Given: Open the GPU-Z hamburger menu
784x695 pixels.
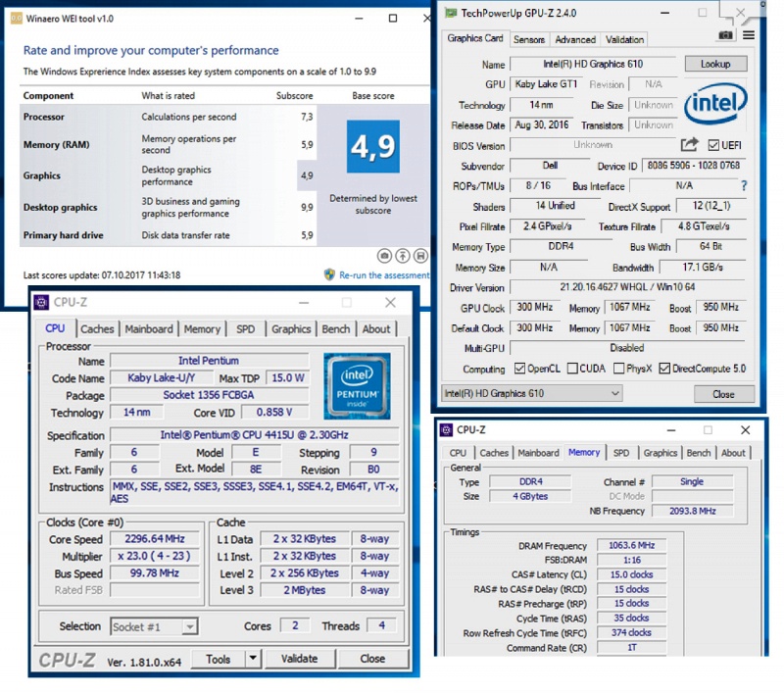Looking at the screenshot, I should pos(749,35).
